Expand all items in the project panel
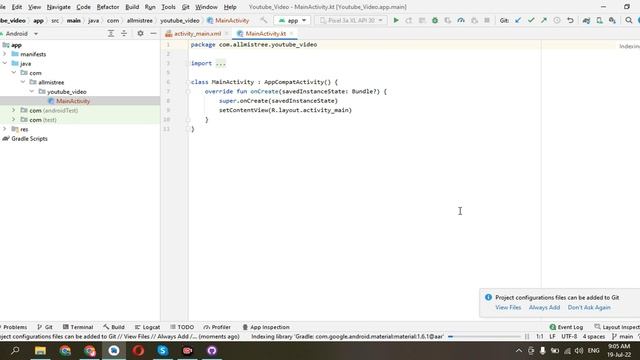Viewport: 640px width, 360px height. [x=111, y=33]
